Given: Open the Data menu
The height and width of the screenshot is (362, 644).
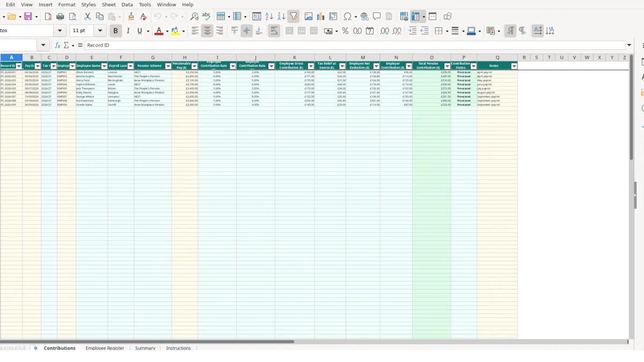Looking at the screenshot, I should (127, 4).
